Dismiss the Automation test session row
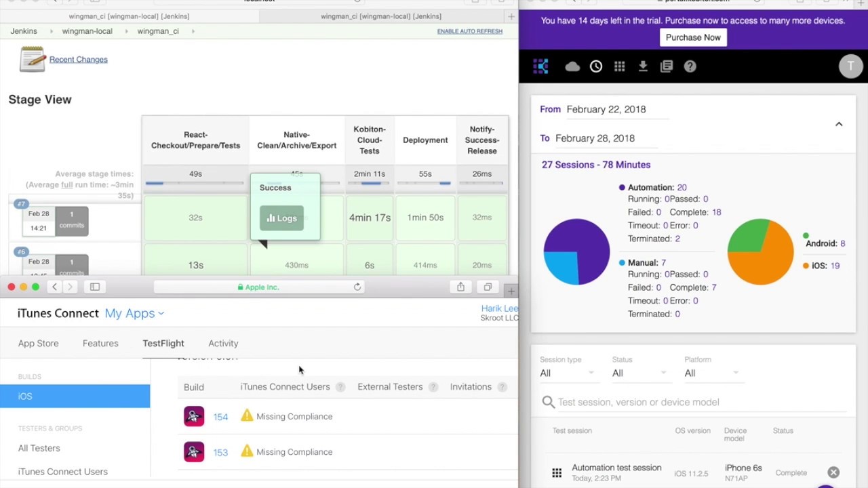This screenshot has height=488, width=868. tap(833, 473)
